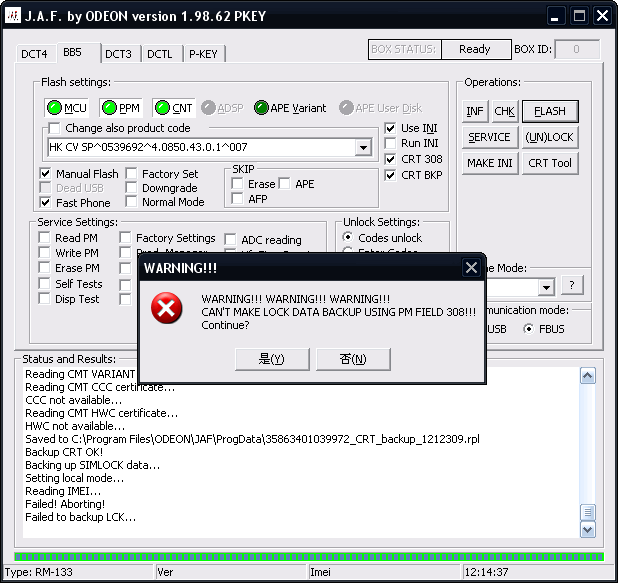Screen dimensions: 618x583
Task: Close the WARNING!!! dialog
Action: tap(471, 268)
